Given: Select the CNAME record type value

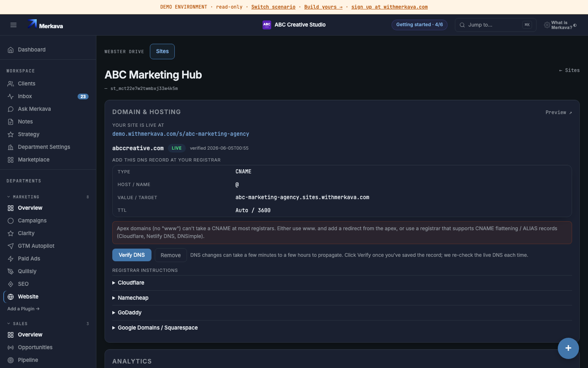Looking at the screenshot, I should coord(243,172).
